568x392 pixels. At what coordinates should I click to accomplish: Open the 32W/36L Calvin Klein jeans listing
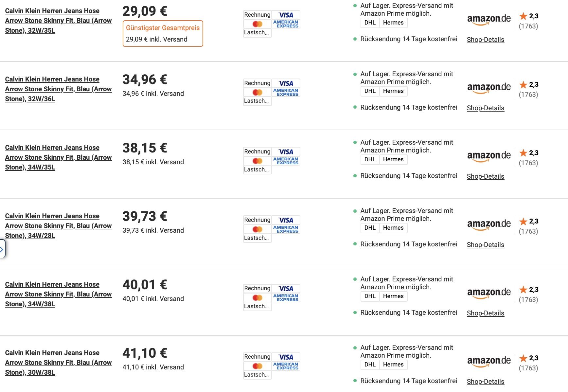[x=58, y=89]
